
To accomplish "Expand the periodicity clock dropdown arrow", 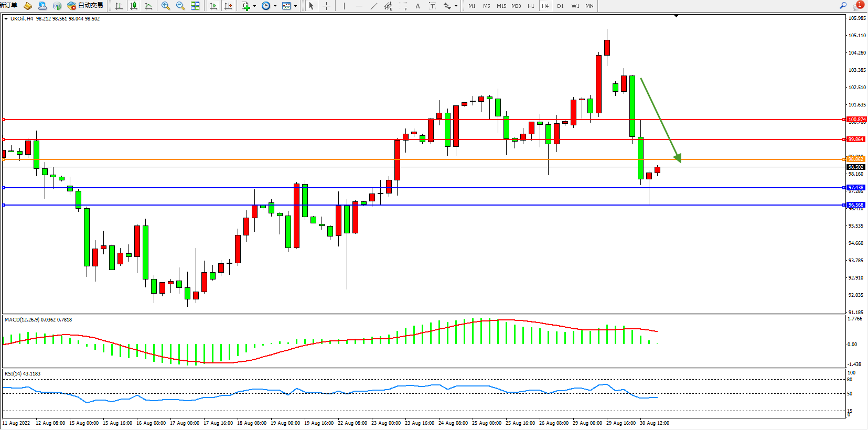I will (275, 6).
